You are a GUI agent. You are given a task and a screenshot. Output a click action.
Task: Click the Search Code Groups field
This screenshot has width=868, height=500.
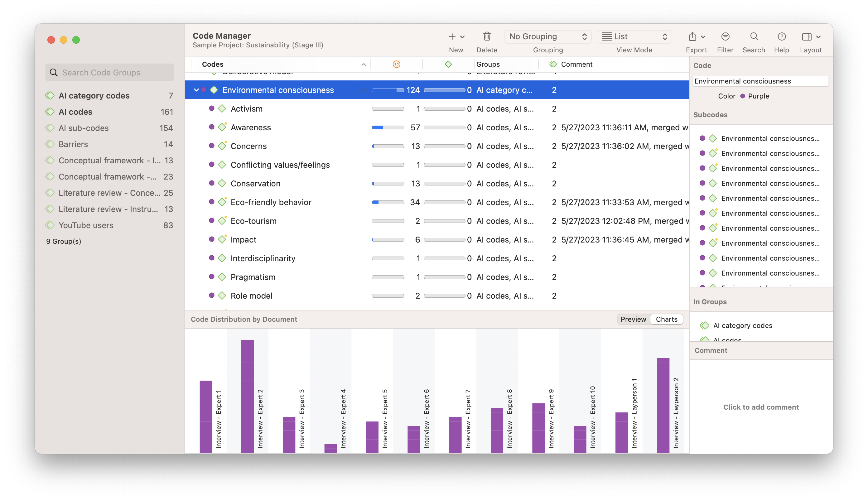pyautogui.click(x=110, y=72)
